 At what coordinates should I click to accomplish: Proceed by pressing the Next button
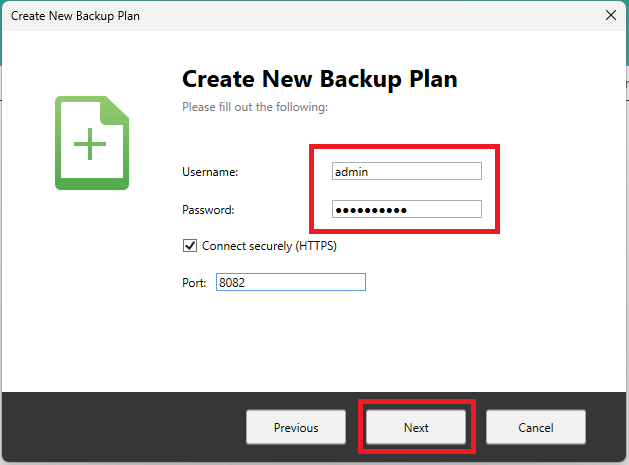(x=416, y=427)
